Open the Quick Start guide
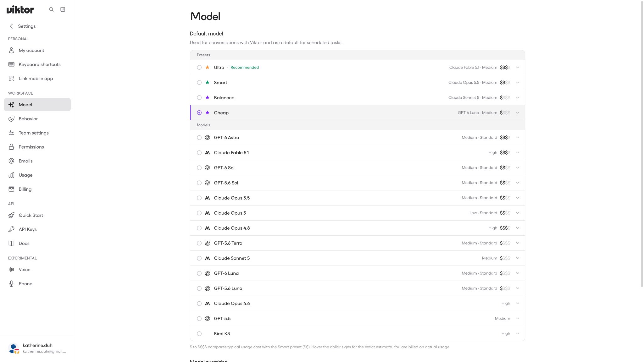This screenshot has height=362, width=644. click(37, 215)
